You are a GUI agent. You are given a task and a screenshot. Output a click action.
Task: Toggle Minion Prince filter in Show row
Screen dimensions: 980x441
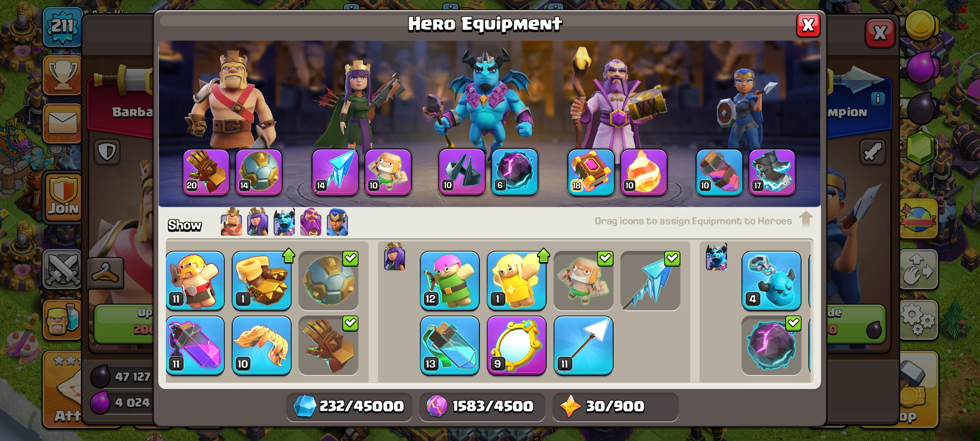click(x=284, y=222)
